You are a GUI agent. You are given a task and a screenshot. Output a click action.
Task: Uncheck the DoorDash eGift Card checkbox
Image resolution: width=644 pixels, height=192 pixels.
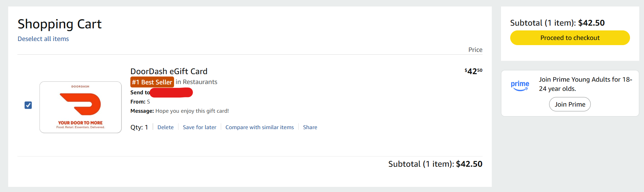pos(28,105)
